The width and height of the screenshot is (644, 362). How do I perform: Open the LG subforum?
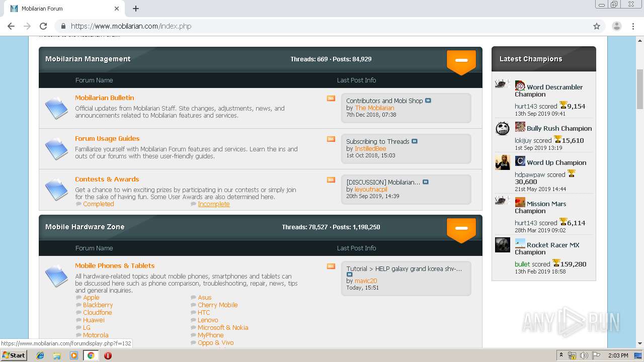tap(87, 327)
